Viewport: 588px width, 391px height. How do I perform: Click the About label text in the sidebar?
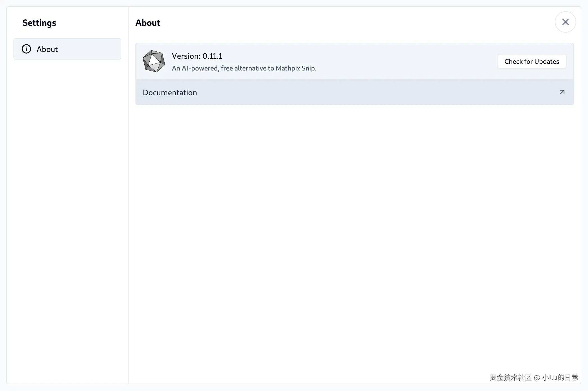(x=47, y=49)
